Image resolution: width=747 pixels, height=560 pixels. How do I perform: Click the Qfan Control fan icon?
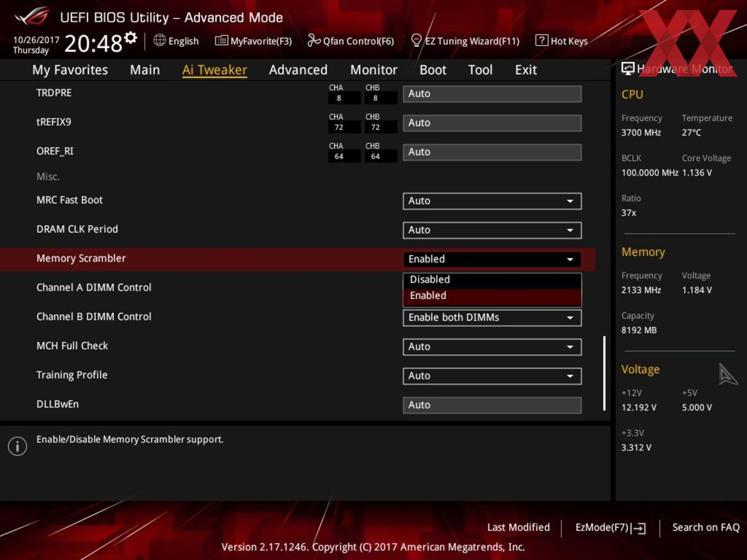tap(314, 40)
